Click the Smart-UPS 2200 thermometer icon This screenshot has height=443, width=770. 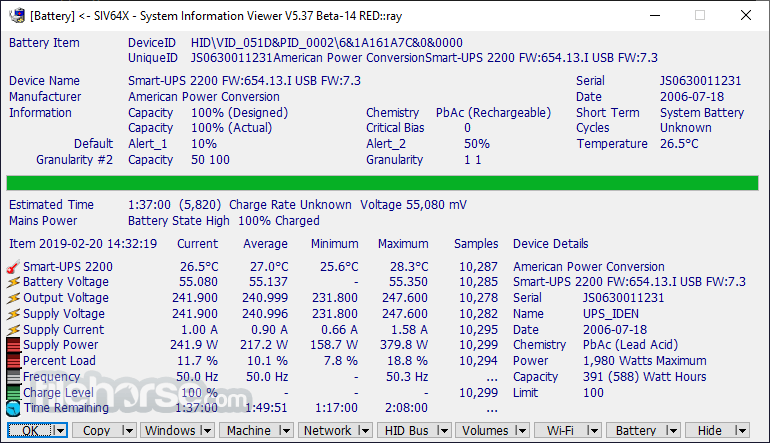click(x=13, y=267)
